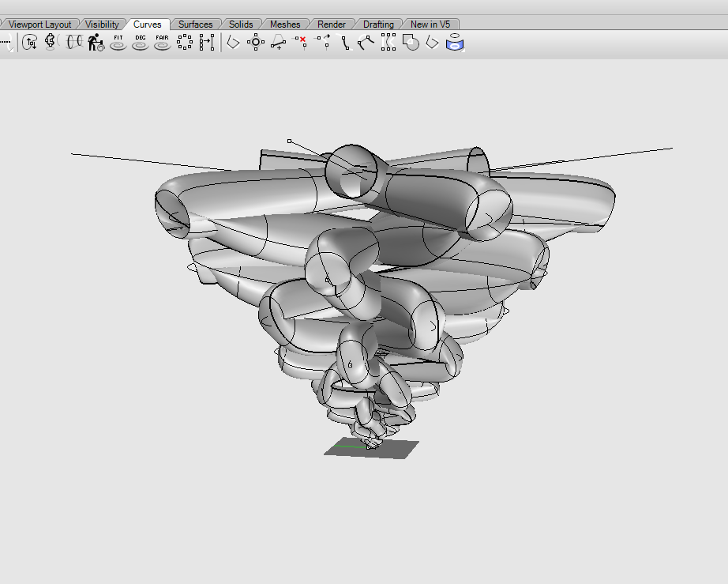Click the ring of square points icon
Image resolution: width=728 pixels, height=584 pixels.
coord(185,42)
